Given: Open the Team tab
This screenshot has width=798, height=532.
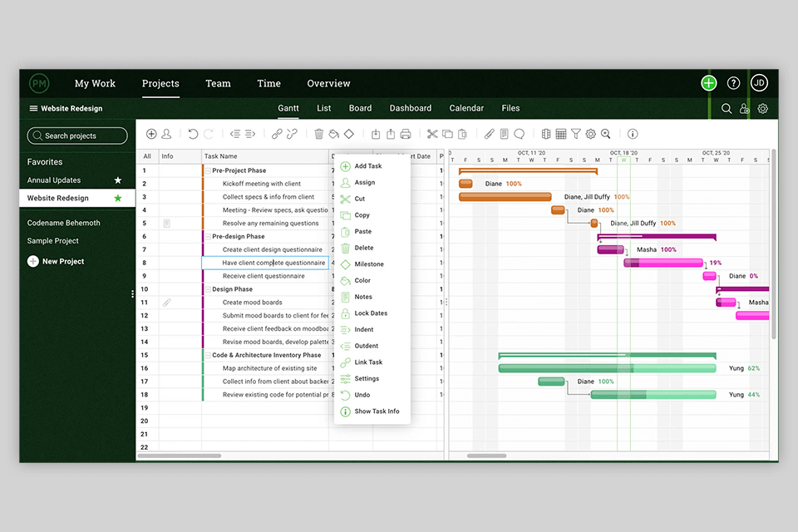Looking at the screenshot, I should click(218, 83).
